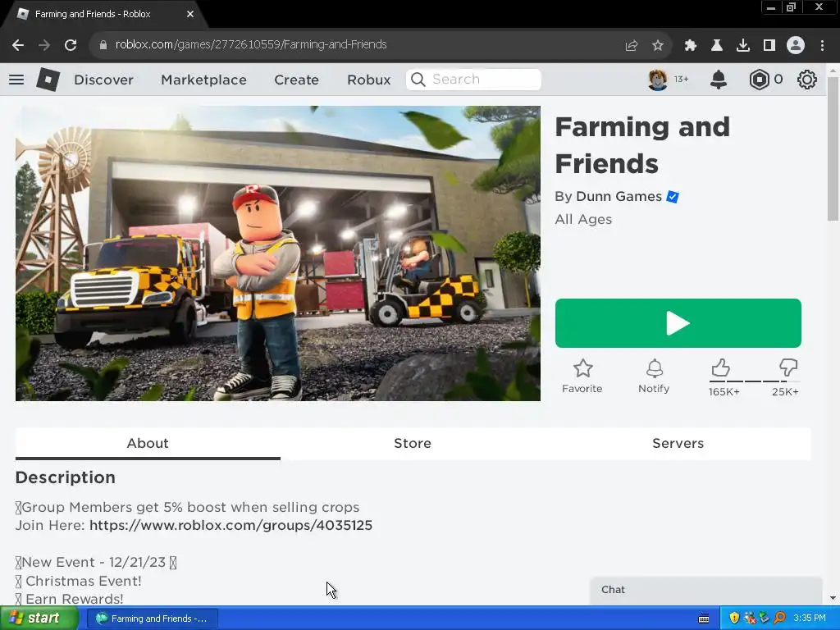Add the game to Favorites

click(582, 376)
